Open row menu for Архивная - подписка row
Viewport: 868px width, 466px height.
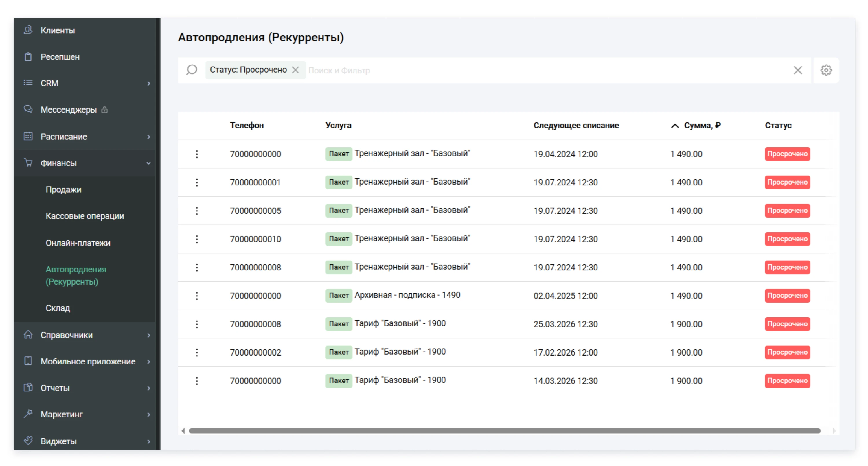pos(197,296)
